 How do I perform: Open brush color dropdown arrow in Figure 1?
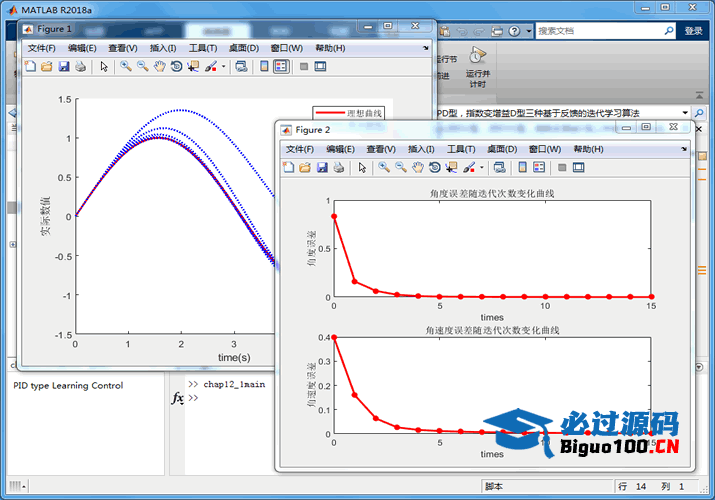pyautogui.click(x=223, y=67)
